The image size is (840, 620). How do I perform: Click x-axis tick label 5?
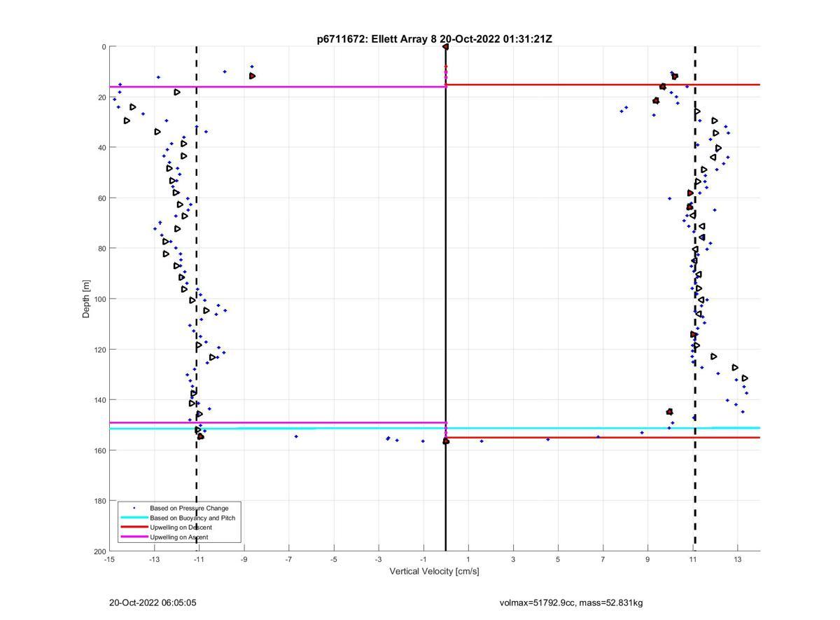558,559
